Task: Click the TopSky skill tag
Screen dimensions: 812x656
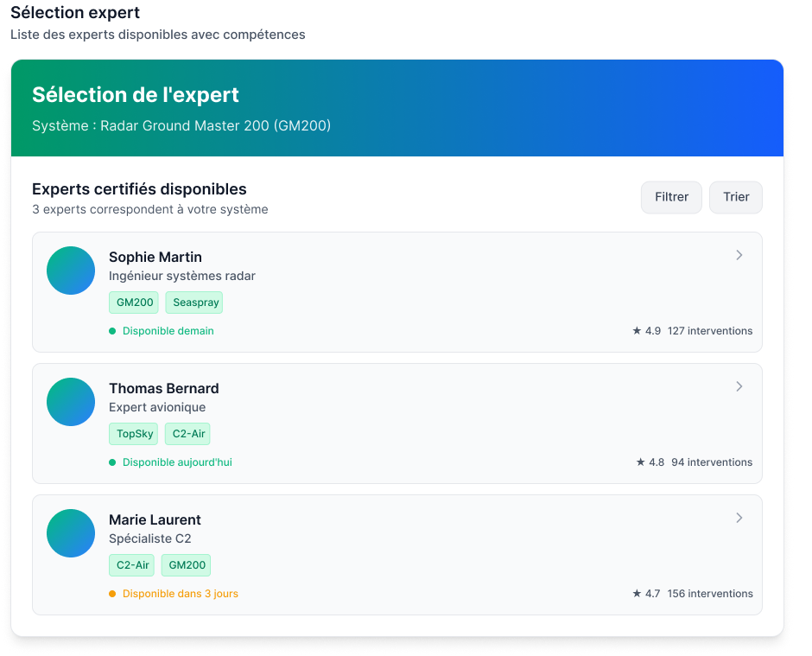Action: [x=133, y=434]
